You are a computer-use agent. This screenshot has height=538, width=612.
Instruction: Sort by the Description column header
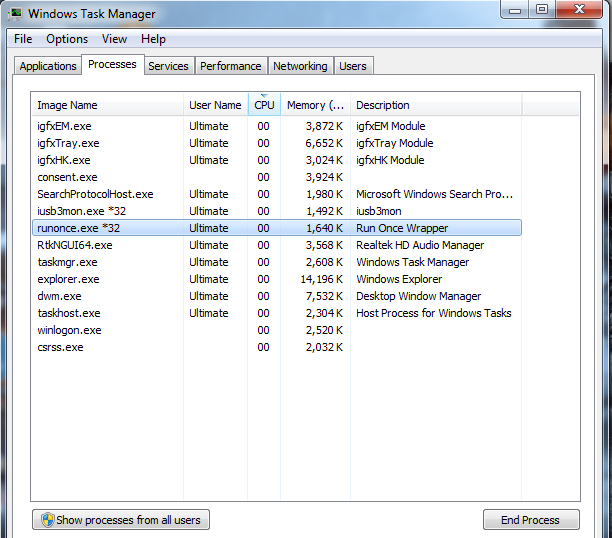click(x=436, y=105)
